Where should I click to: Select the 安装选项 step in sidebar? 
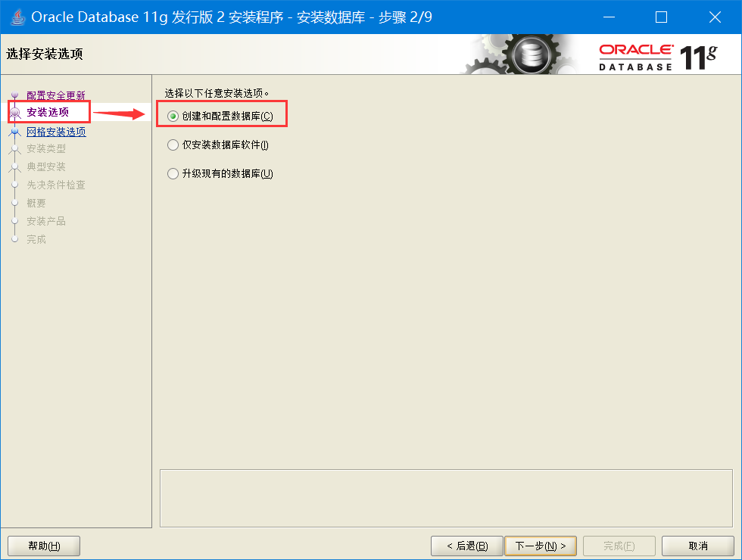pos(48,112)
